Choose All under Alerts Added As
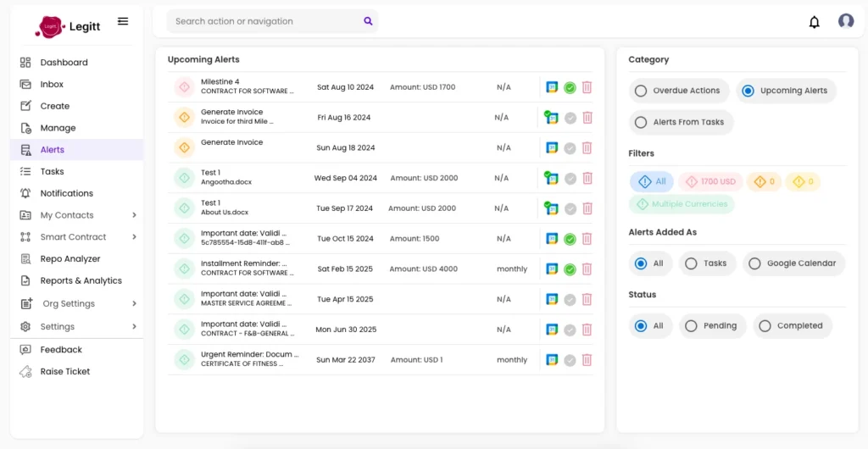Image resolution: width=868 pixels, height=449 pixels. (x=650, y=263)
